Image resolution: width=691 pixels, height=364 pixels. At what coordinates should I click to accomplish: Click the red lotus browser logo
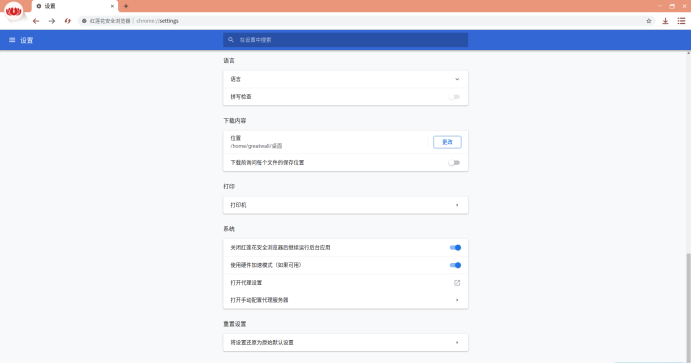coord(14,11)
